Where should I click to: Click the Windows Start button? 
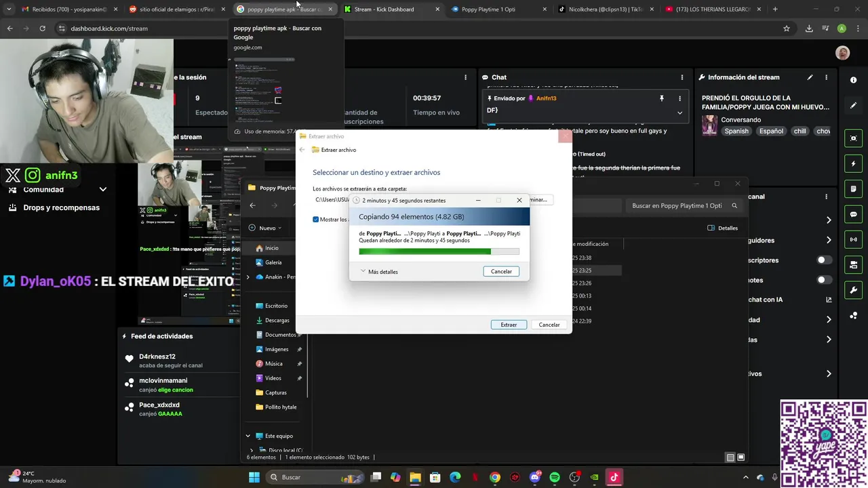(254, 477)
